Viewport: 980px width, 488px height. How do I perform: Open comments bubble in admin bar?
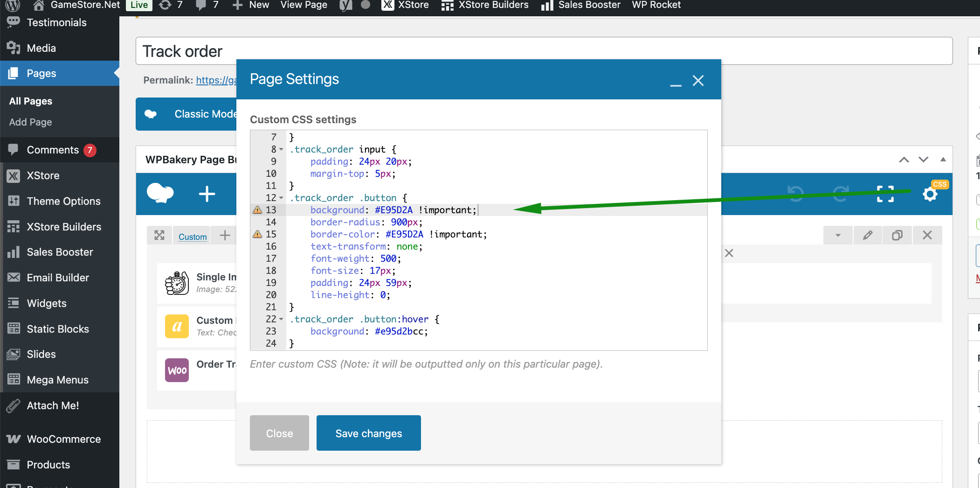pyautogui.click(x=207, y=5)
